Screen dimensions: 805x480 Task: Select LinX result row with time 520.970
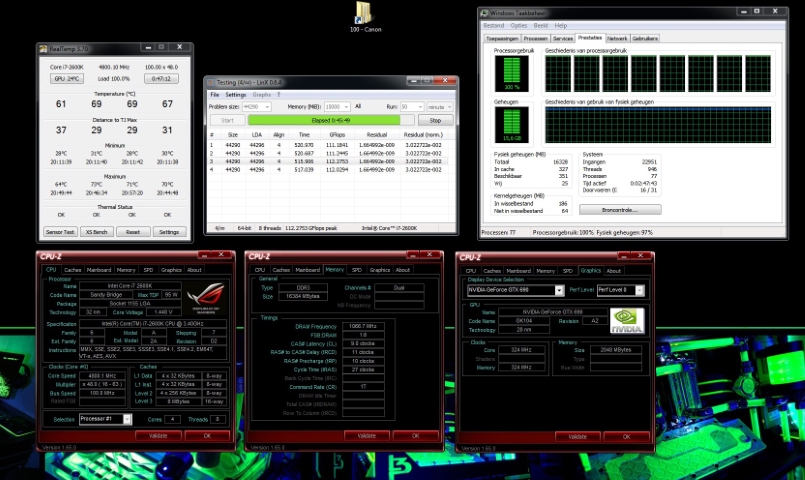327,145
